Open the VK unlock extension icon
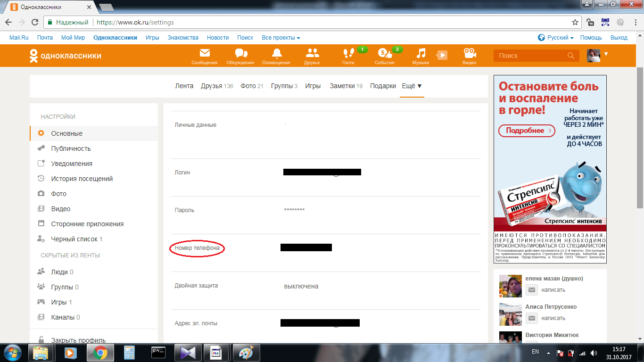Screen dimensions: 644x362 590,22
